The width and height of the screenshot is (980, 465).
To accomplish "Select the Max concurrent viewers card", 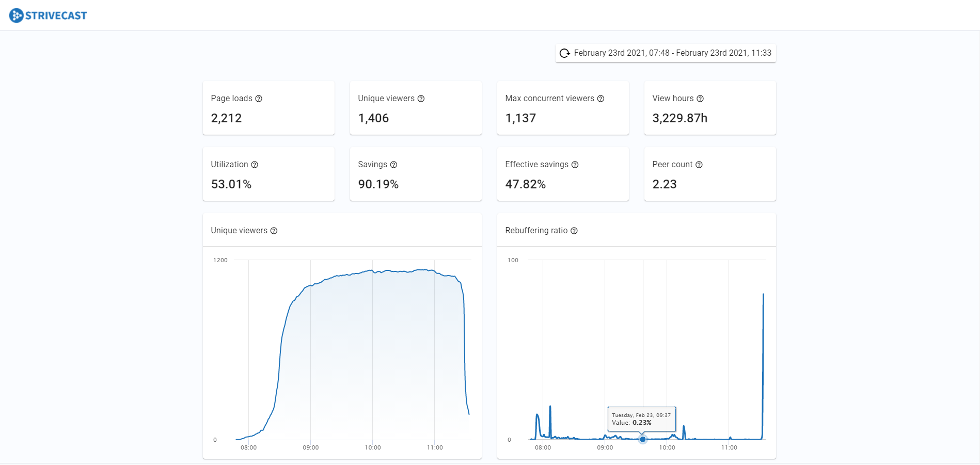I will [x=562, y=108].
